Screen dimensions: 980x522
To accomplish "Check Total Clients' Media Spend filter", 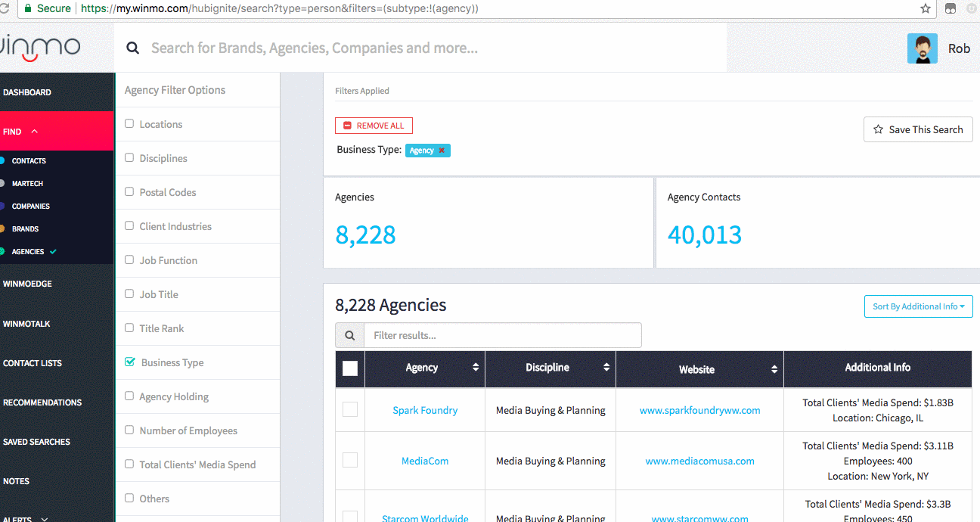I will pos(129,464).
